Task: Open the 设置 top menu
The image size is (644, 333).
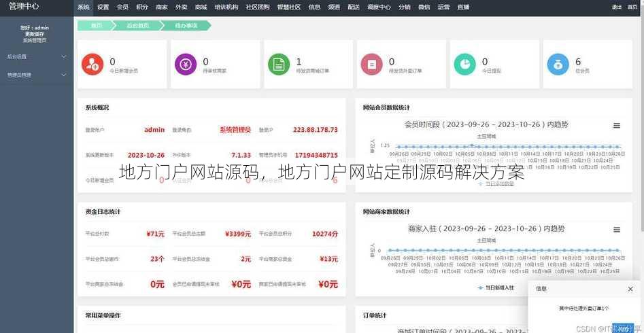Action: pos(103,7)
